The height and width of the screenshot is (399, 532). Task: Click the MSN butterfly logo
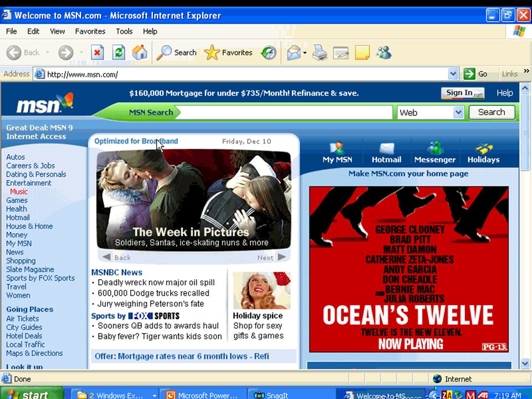coord(45,103)
